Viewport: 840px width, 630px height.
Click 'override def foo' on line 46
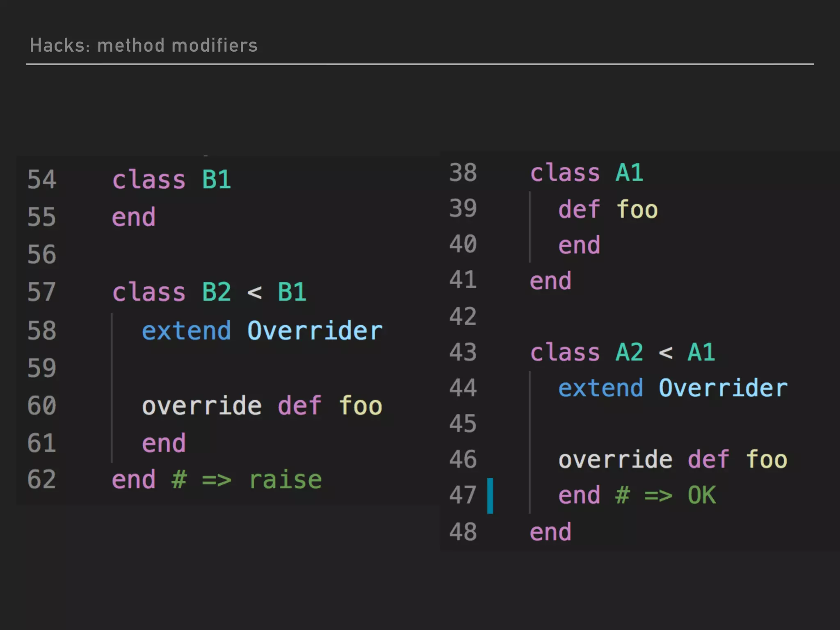coord(673,459)
